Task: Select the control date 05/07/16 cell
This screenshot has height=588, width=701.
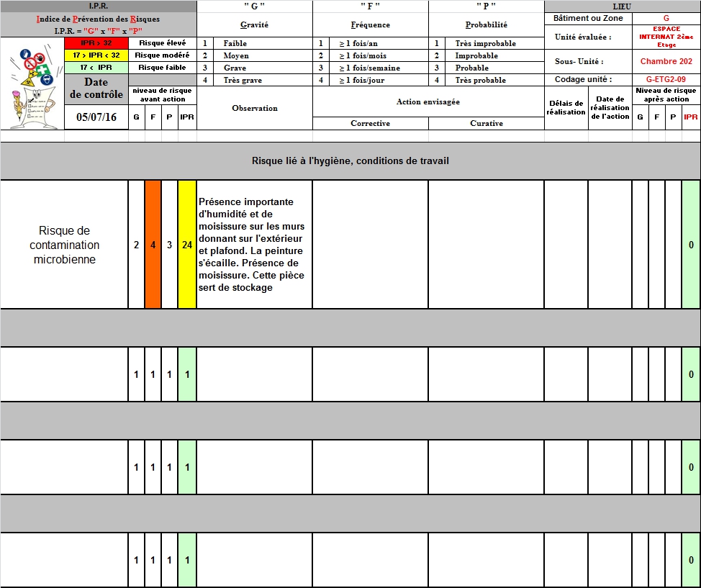Action: 96,117
